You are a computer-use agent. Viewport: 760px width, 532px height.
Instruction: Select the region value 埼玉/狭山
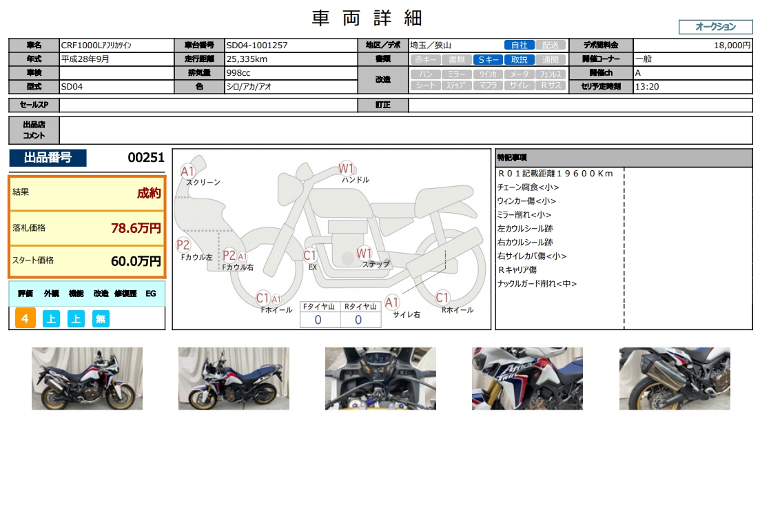431,45
